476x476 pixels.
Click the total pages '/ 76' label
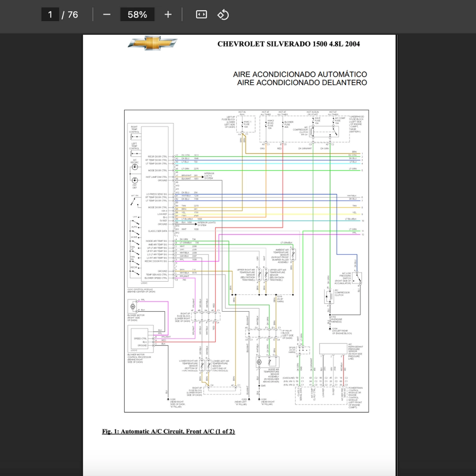70,15
